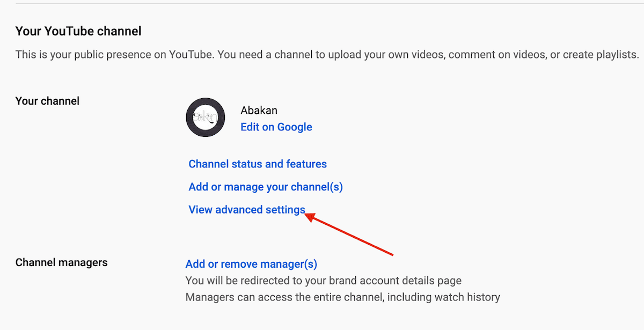Open Add or remove manager(s) link

pyautogui.click(x=251, y=264)
